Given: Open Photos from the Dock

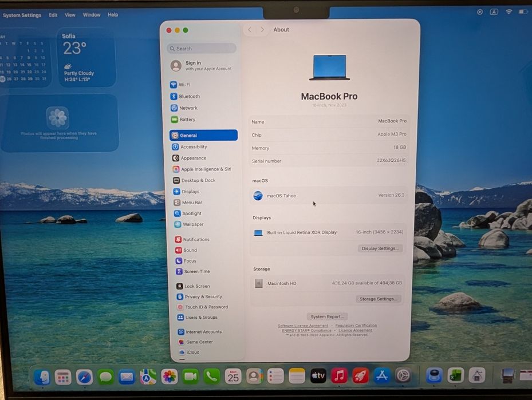Looking at the screenshot, I should [170, 377].
